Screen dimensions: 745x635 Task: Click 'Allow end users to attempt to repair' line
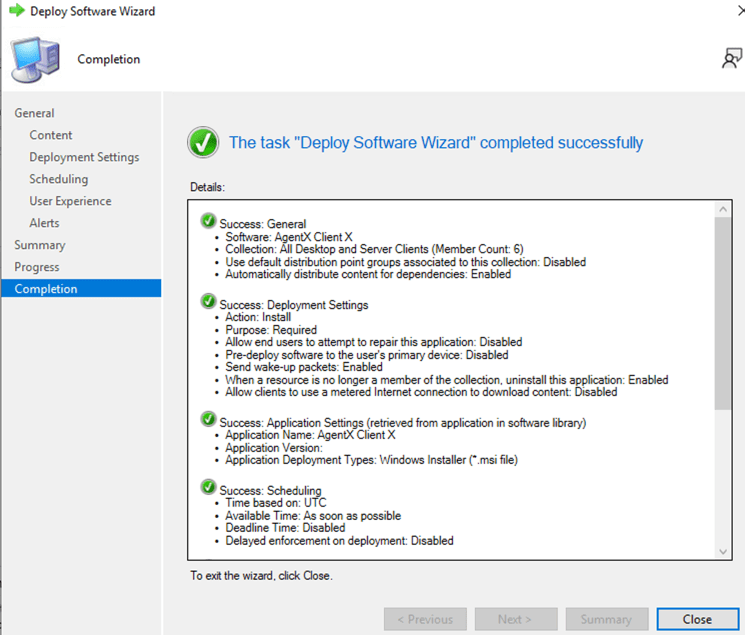(x=373, y=342)
